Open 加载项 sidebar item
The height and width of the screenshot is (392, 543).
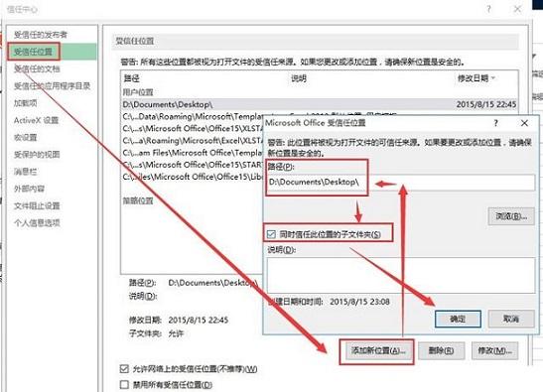(x=25, y=103)
